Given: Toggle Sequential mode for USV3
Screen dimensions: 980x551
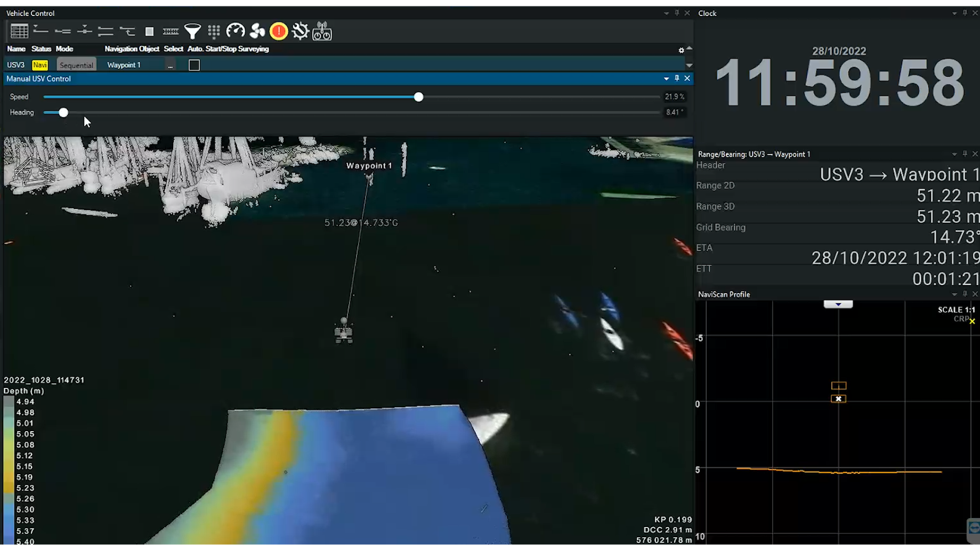Looking at the screenshot, I should pos(76,64).
